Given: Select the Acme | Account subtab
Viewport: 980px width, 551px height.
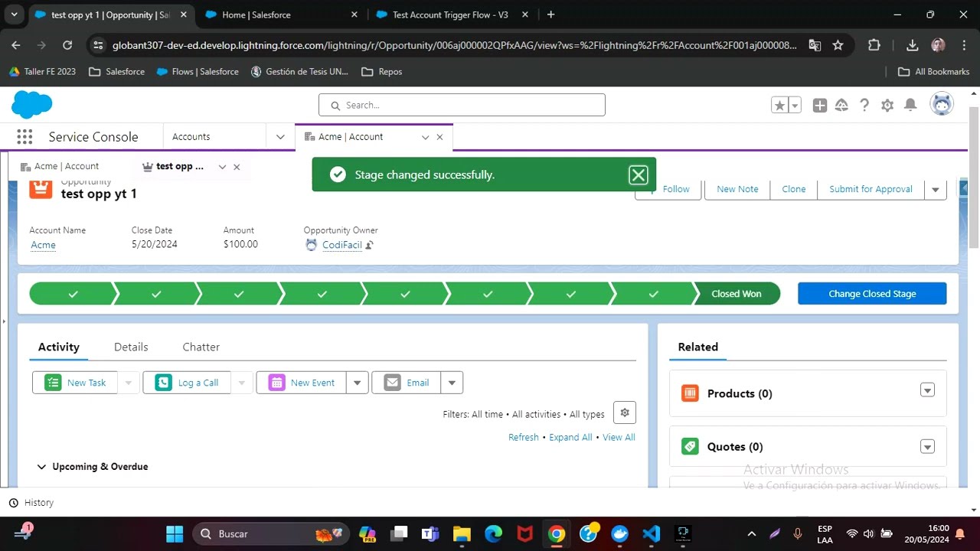Looking at the screenshot, I should 60,166.
